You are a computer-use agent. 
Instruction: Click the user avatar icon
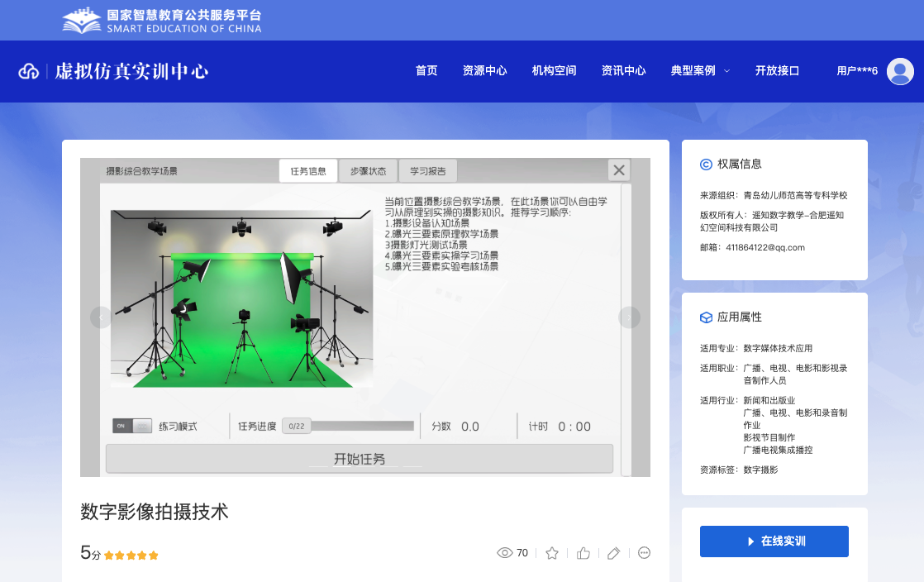900,71
